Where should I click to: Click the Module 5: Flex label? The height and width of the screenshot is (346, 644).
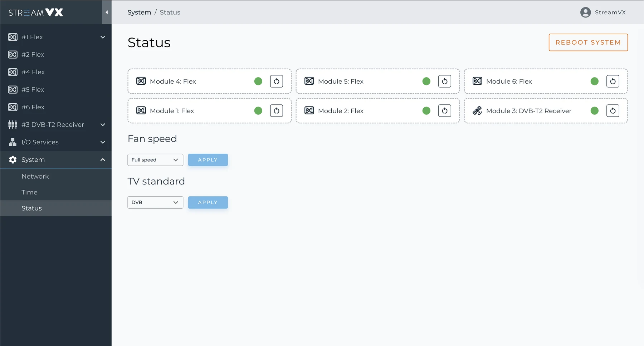(x=341, y=81)
